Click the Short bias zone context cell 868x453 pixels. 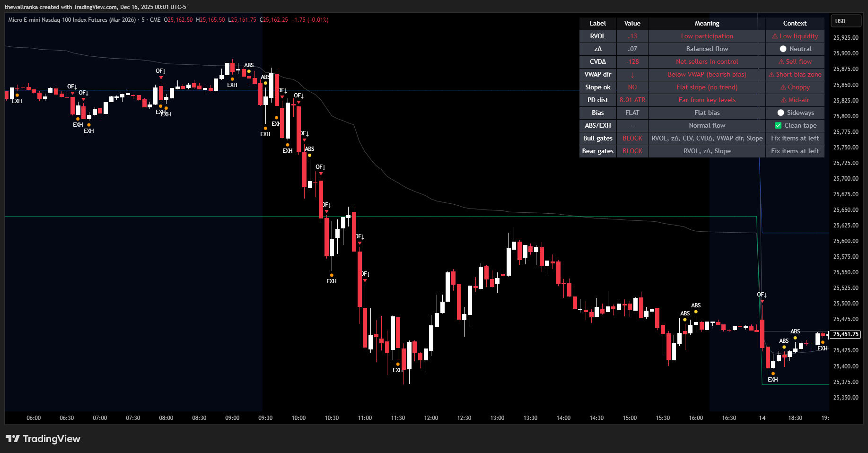click(795, 74)
